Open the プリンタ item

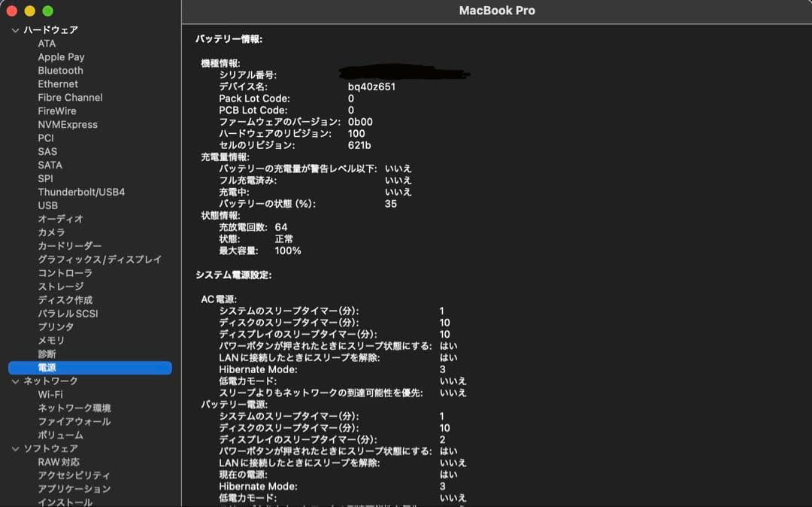[x=56, y=326]
